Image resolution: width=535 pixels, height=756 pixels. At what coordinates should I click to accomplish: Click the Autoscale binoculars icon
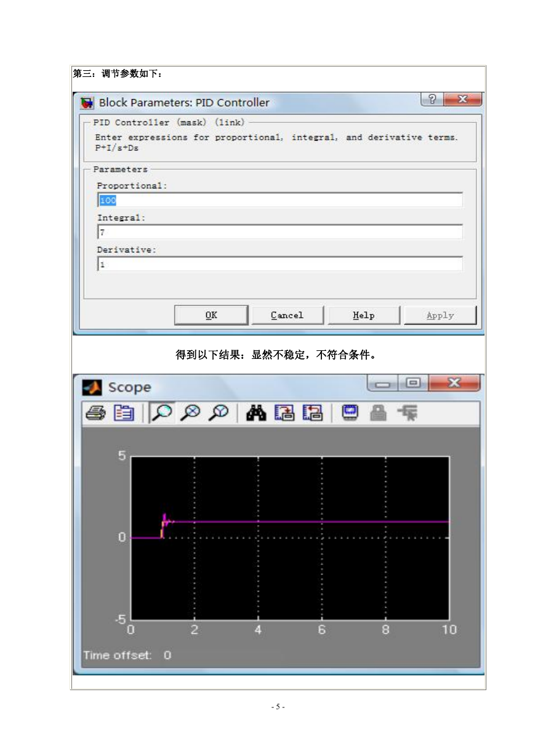pyautogui.click(x=256, y=413)
